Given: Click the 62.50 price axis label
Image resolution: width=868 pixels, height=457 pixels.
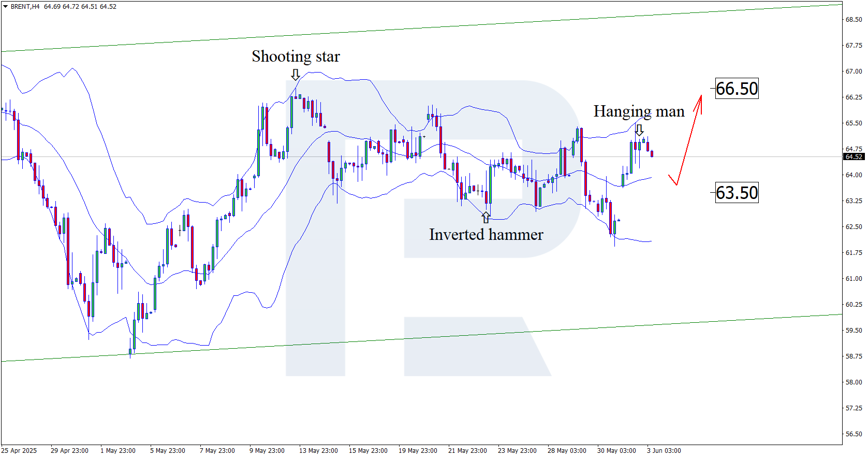Looking at the screenshot, I should pyautogui.click(x=854, y=227).
